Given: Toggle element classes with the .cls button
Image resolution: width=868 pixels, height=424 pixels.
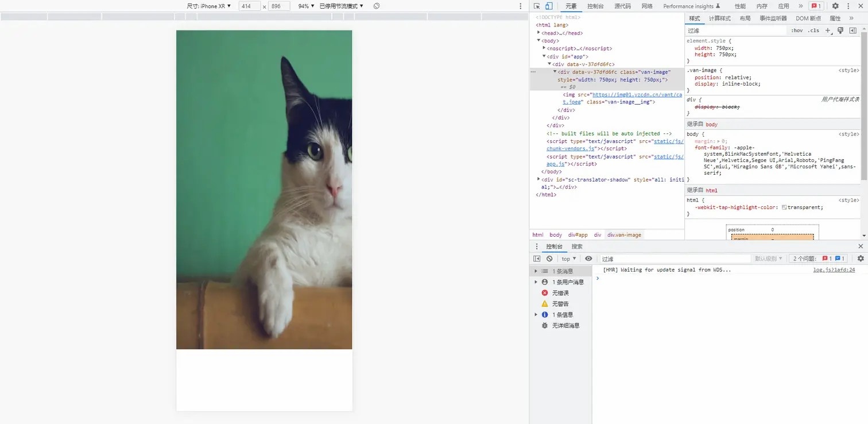Looking at the screenshot, I should click(813, 30).
